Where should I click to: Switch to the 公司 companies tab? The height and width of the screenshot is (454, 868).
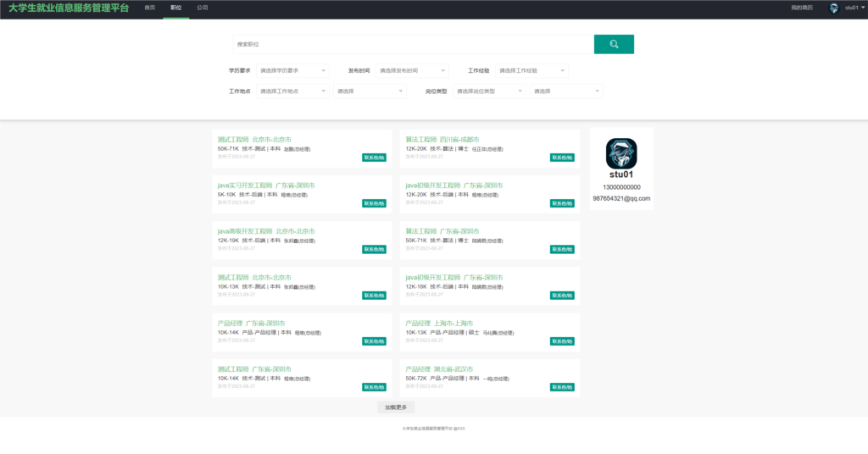[x=202, y=8]
